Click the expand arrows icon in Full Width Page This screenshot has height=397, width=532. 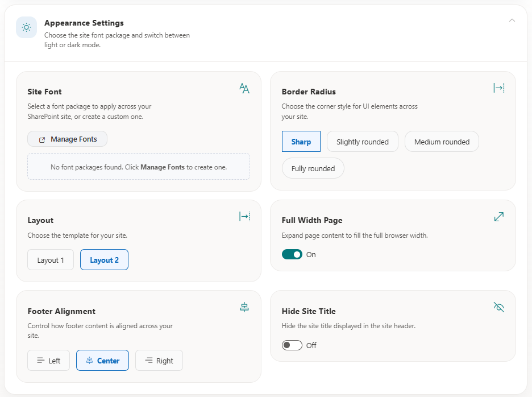(x=499, y=216)
